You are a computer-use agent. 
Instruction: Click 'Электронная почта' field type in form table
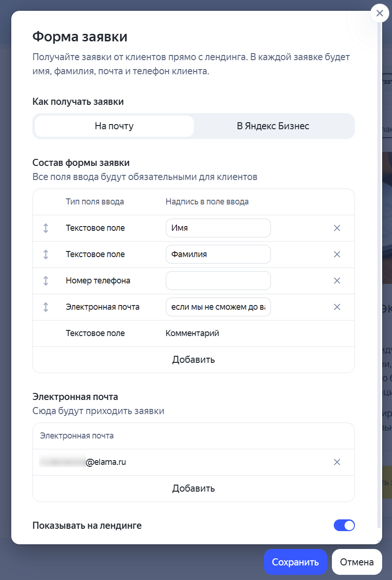[x=103, y=307]
